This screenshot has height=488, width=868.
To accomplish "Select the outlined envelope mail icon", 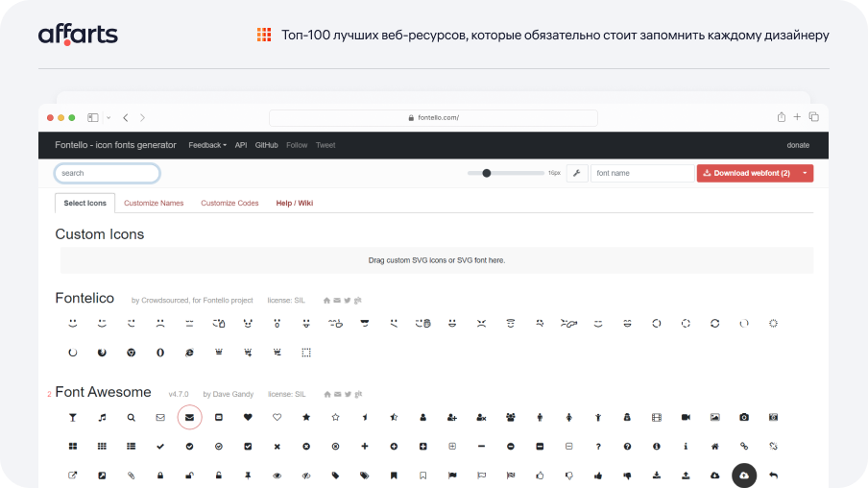I will tap(160, 418).
